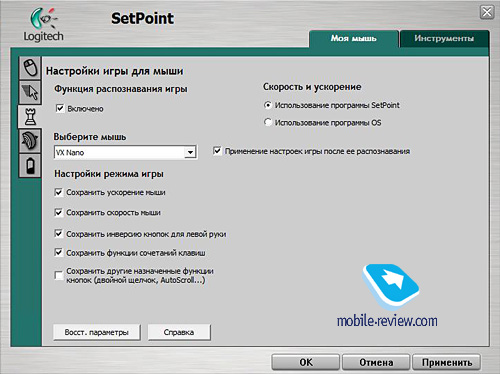Image resolution: width=500 pixels, height=374 pixels.
Task: Switch to the Инструменты tab
Action: tap(444, 39)
